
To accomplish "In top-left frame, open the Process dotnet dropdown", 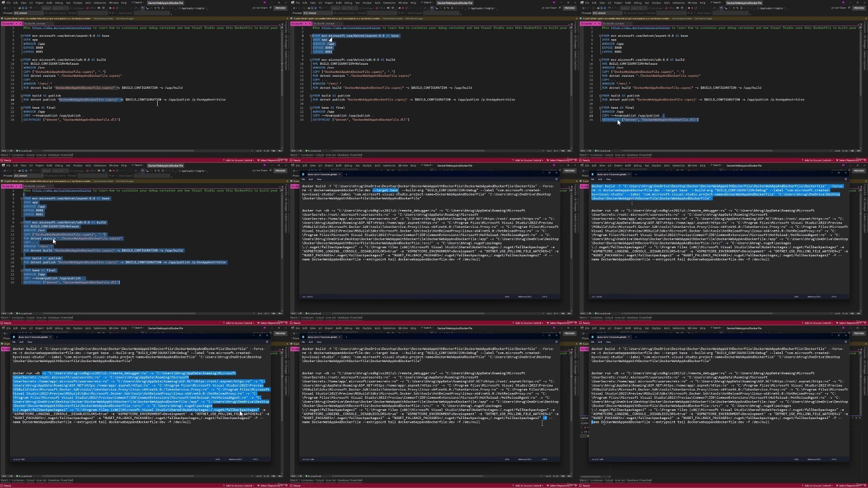I will (x=28, y=13).
